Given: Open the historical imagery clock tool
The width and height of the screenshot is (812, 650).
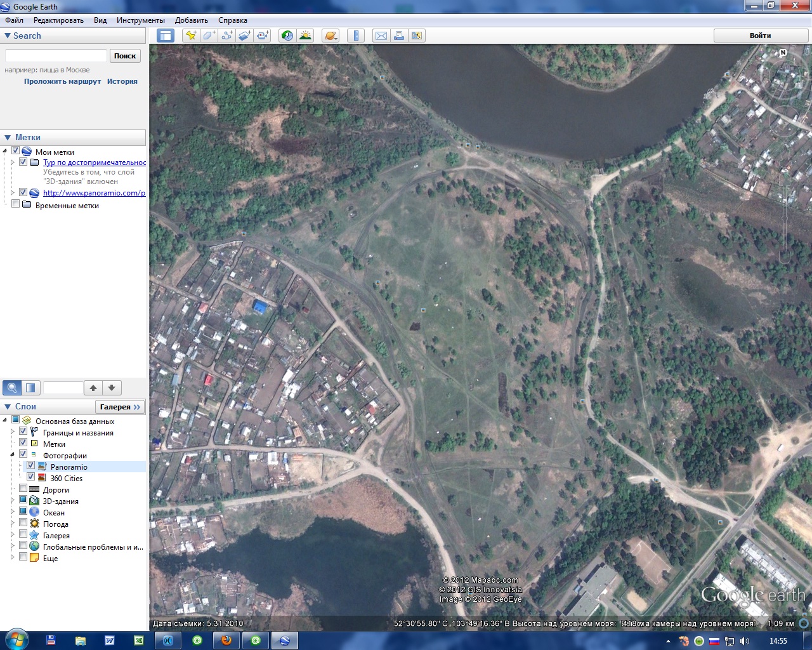Looking at the screenshot, I should click(x=287, y=36).
